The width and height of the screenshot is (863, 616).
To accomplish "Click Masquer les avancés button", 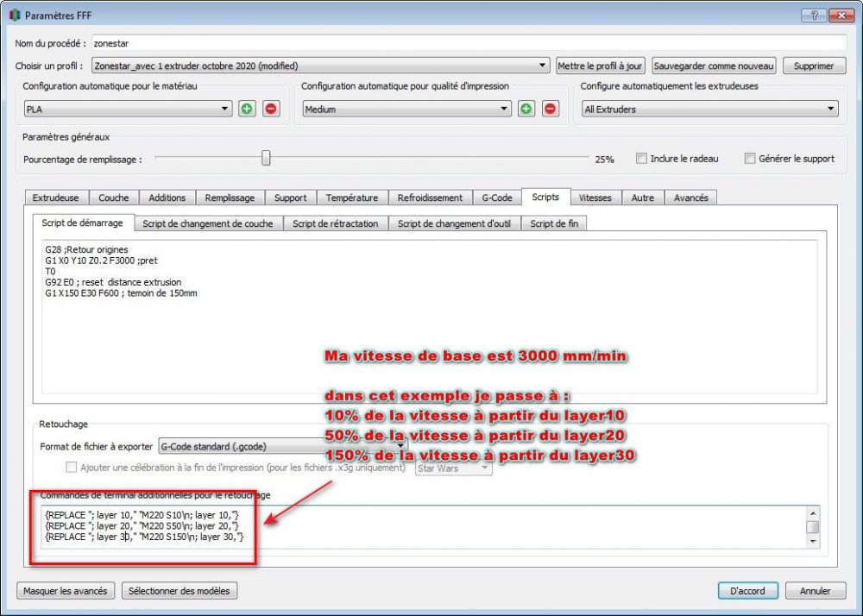I will (x=66, y=591).
